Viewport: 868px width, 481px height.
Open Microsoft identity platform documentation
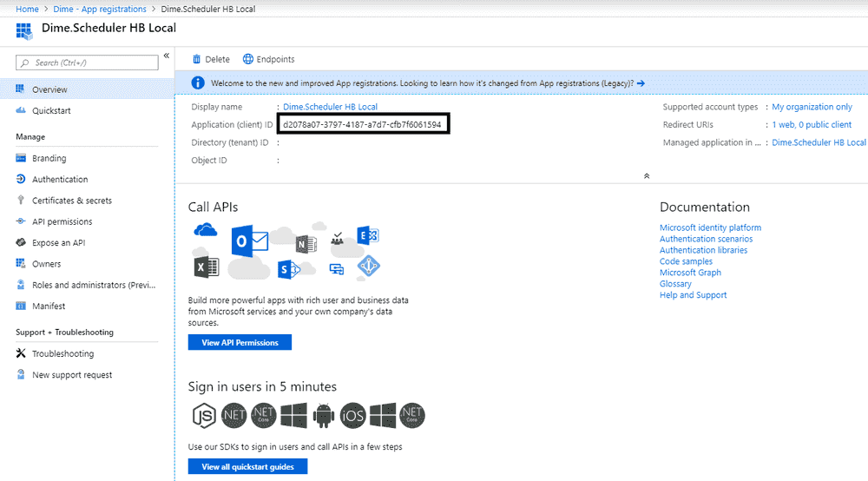click(710, 227)
